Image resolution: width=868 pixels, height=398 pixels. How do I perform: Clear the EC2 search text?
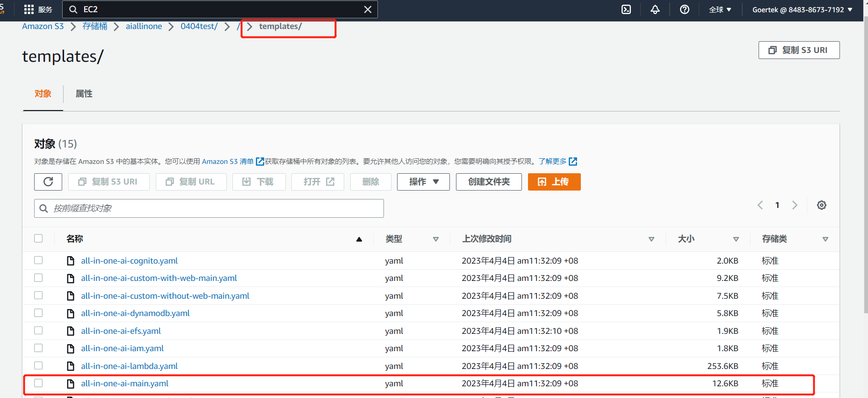(368, 9)
